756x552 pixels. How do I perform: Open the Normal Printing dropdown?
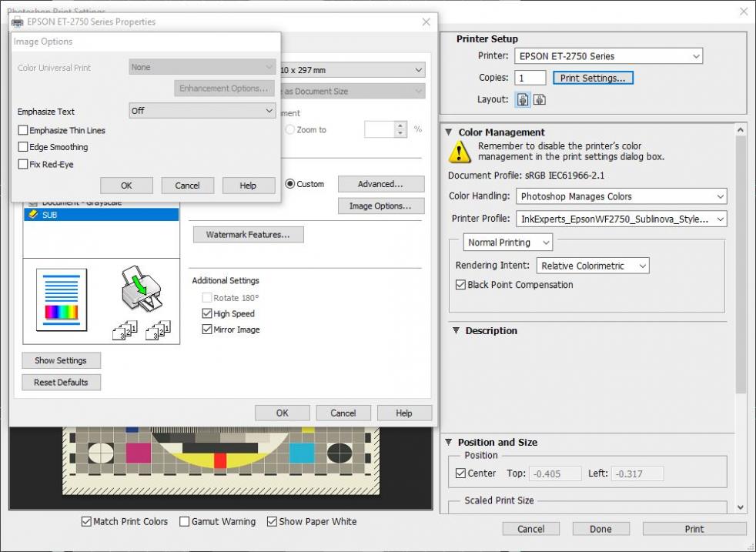[x=507, y=242]
